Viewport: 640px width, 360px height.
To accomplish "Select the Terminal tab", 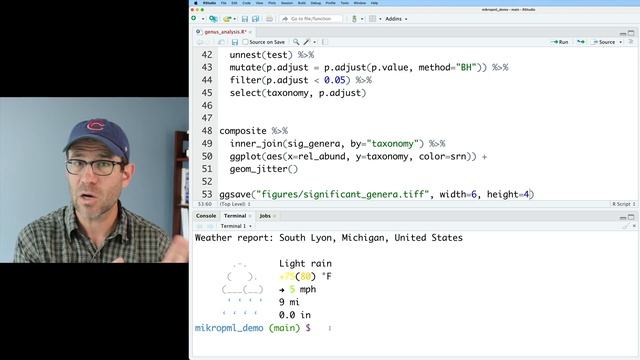I will [235, 216].
